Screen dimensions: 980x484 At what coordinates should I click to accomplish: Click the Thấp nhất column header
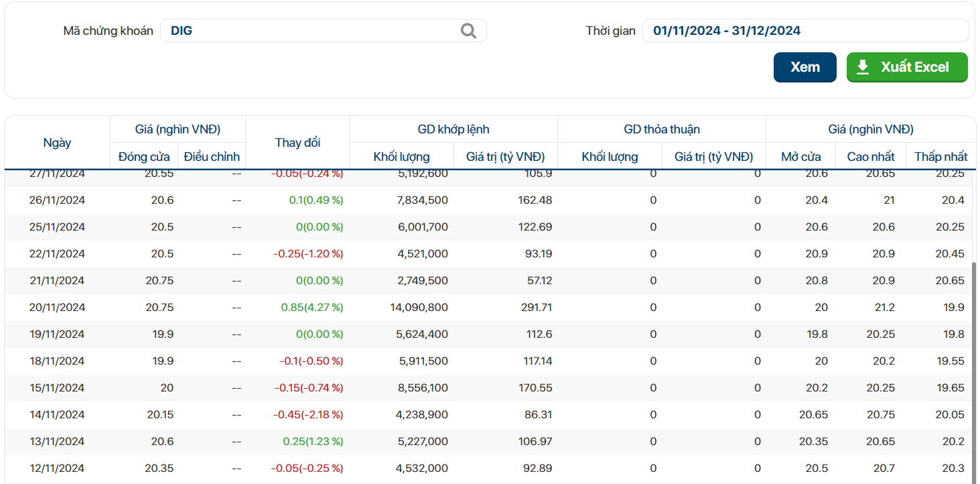(940, 157)
